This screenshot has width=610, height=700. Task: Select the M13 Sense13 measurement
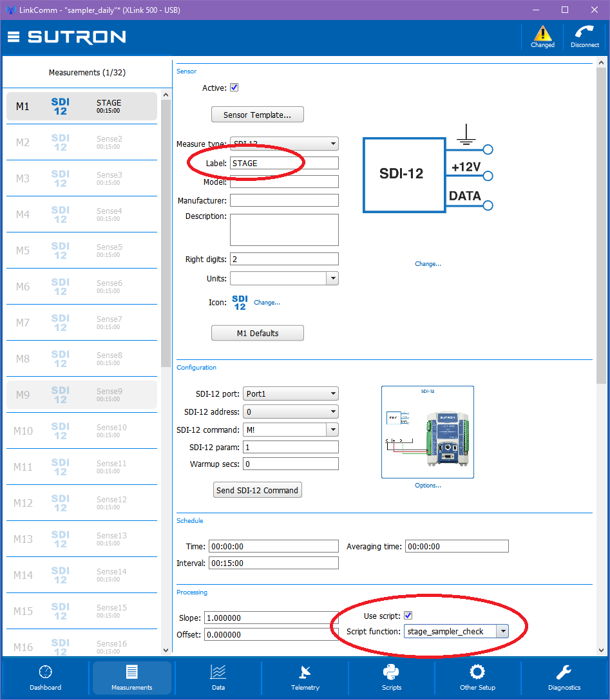(82, 539)
